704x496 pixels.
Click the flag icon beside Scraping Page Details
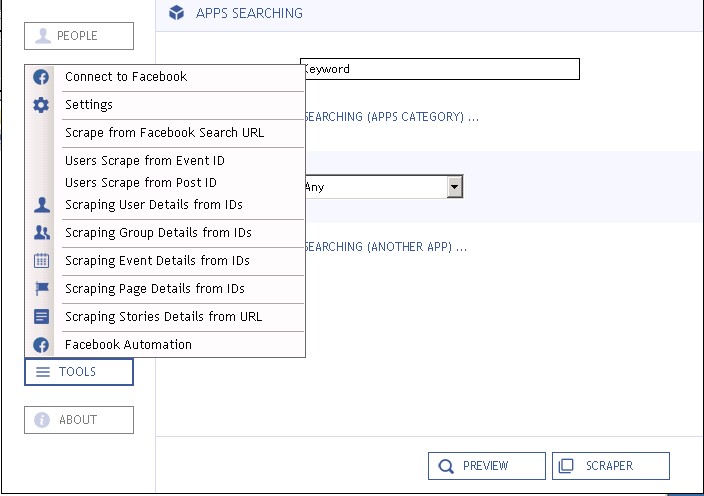[x=41, y=289]
